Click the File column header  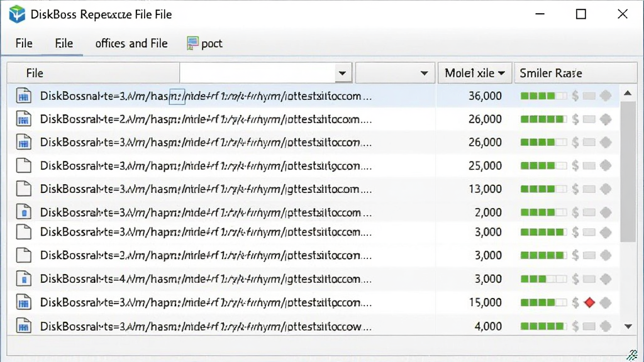pyautogui.click(x=93, y=73)
